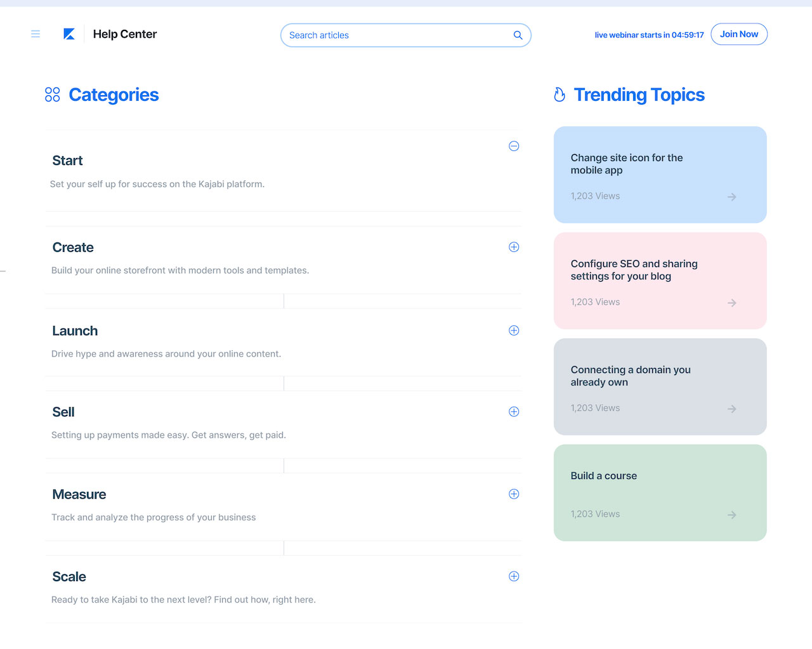Click the Kajabi logo icon
This screenshot has width=812, height=649.
point(69,34)
